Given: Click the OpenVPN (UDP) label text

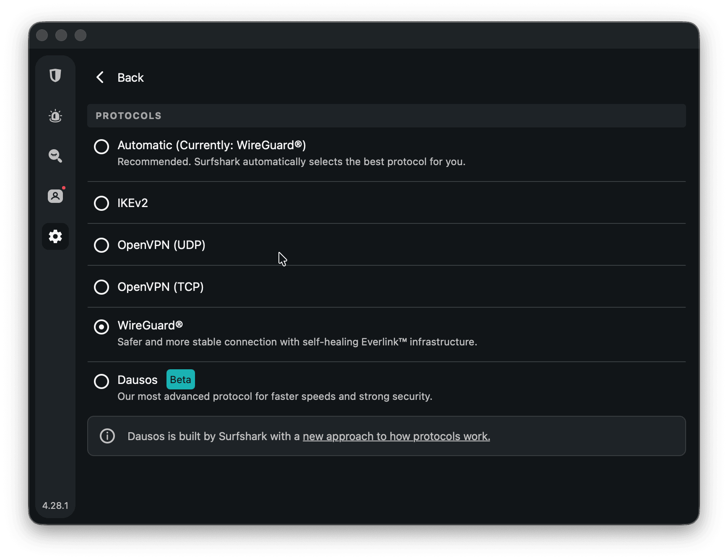Looking at the screenshot, I should 161,245.
